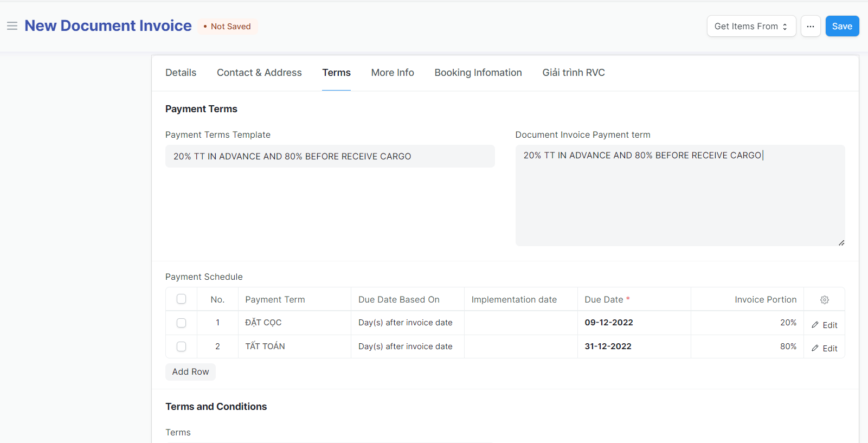Go to the Booking Infomation tab
The height and width of the screenshot is (443, 868).
[x=478, y=73]
